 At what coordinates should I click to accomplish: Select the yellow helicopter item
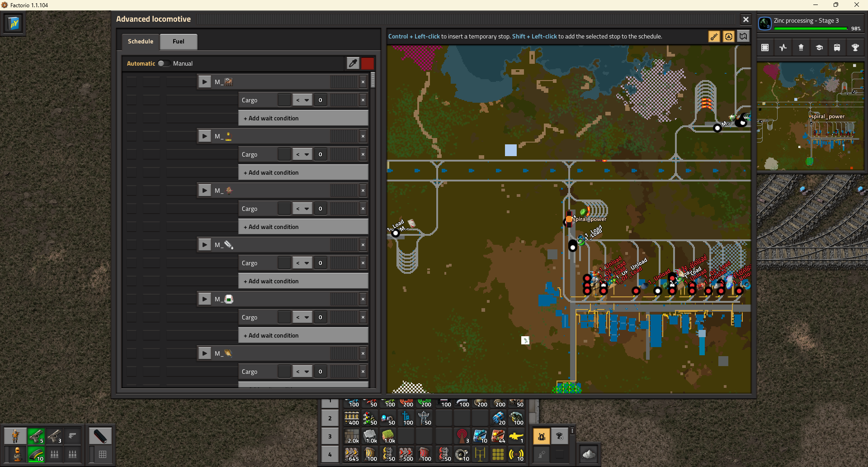516,436
